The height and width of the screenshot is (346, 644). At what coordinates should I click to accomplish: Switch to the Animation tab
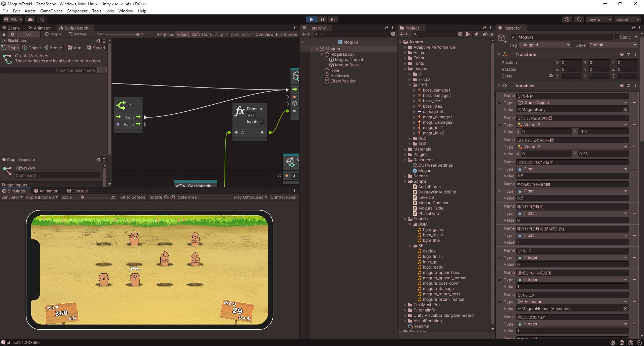click(x=46, y=191)
